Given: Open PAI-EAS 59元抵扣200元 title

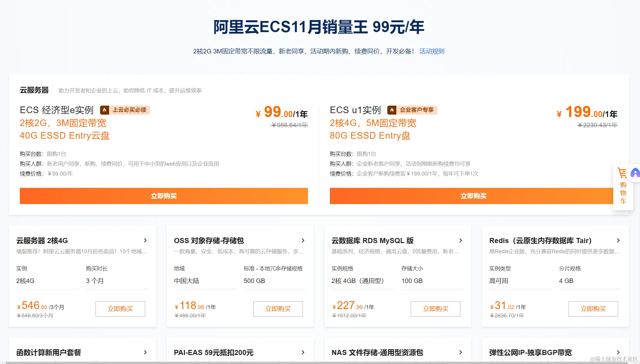Looking at the screenshot, I should click(x=214, y=353).
